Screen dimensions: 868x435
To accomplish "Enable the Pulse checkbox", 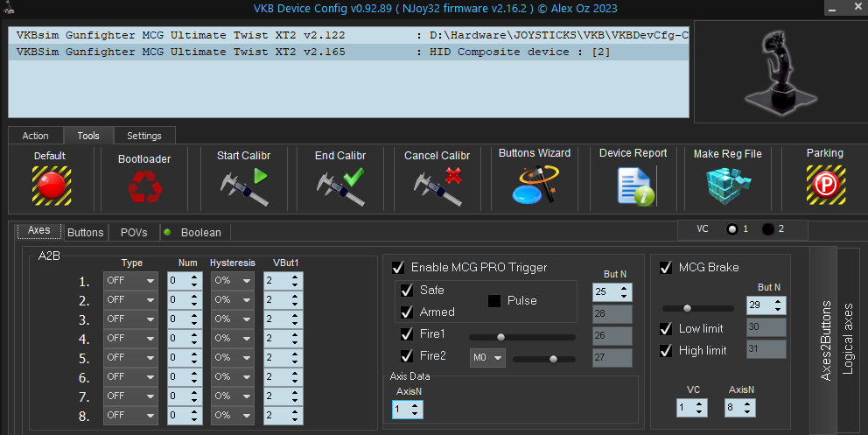I will pyautogui.click(x=494, y=300).
